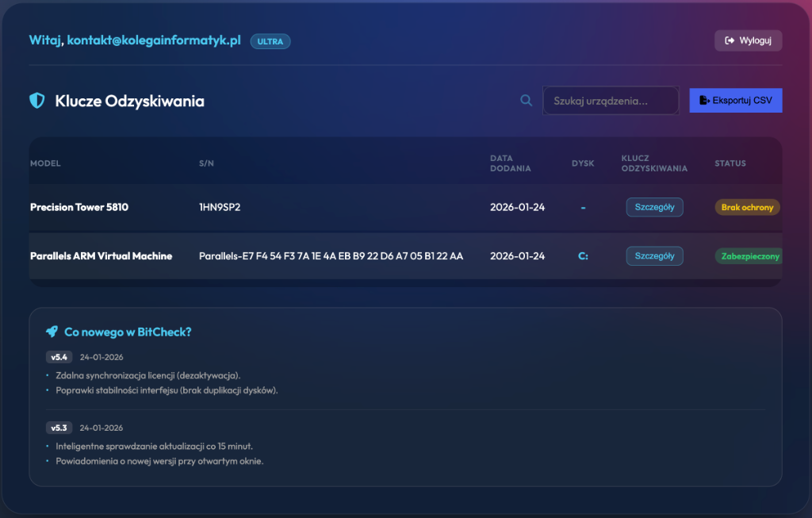Click the C: disk label in Parallels row
This screenshot has height=518, width=812.
pyautogui.click(x=583, y=256)
